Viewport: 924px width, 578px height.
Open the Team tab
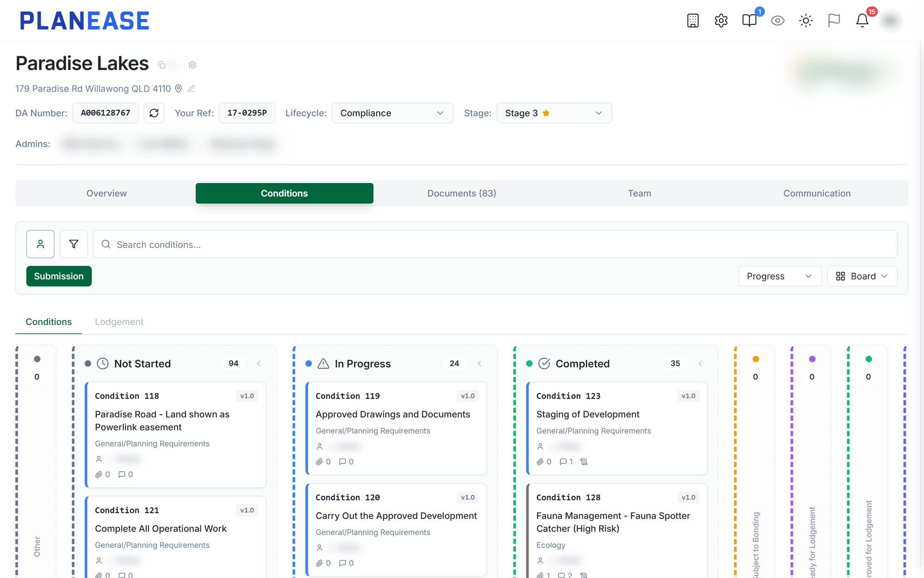pyautogui.click(x=639, y=193)
